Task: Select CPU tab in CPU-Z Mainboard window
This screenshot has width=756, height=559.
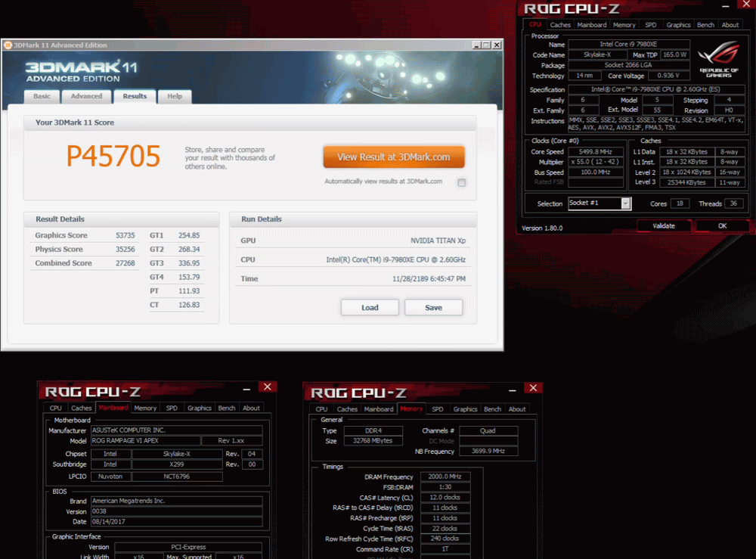Action: coord(56,408)
